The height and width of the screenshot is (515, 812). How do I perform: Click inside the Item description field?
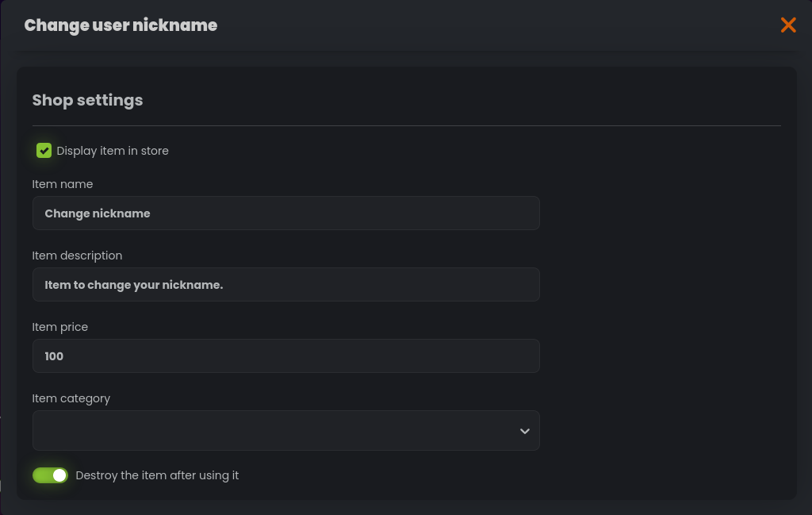pos(285,284)
